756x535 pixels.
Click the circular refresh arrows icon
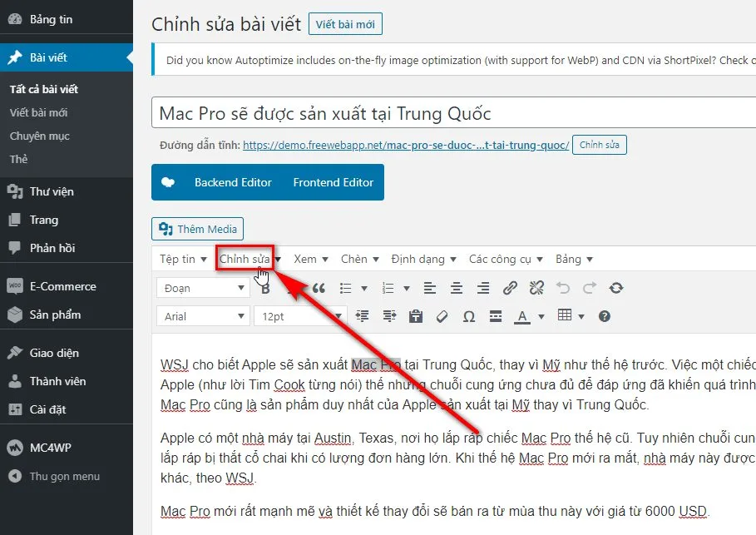616,289
